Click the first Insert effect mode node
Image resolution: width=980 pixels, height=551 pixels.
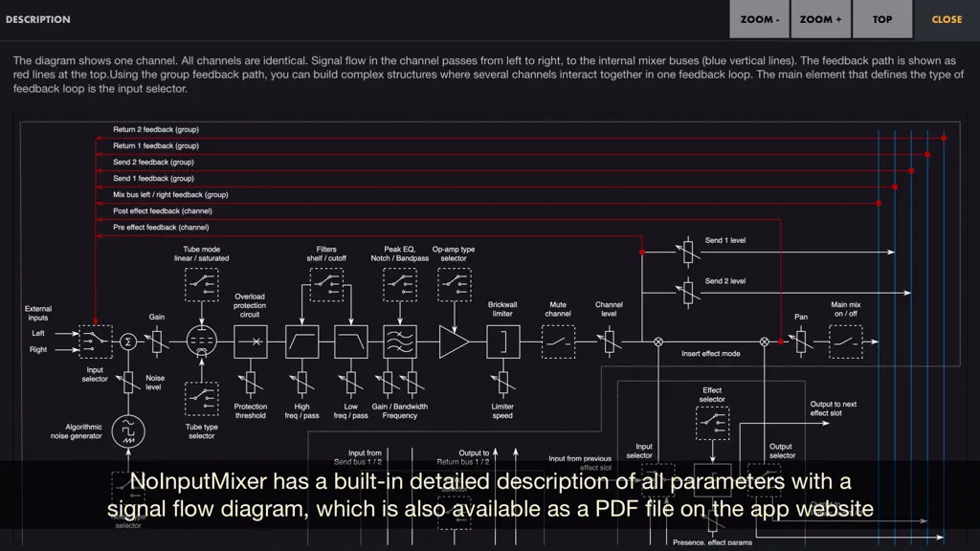click(658, 342)
